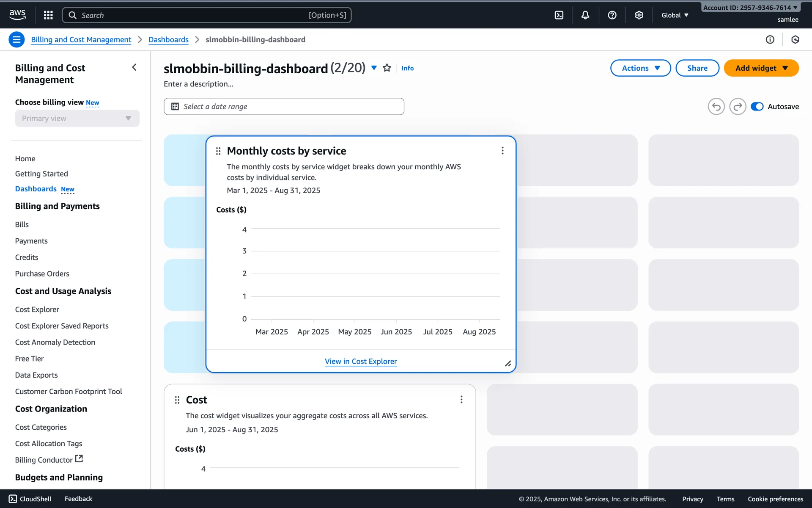Go to Bills in the sidebar
The height and width of the screenshot is (508, 812).
tap(22, 224)
